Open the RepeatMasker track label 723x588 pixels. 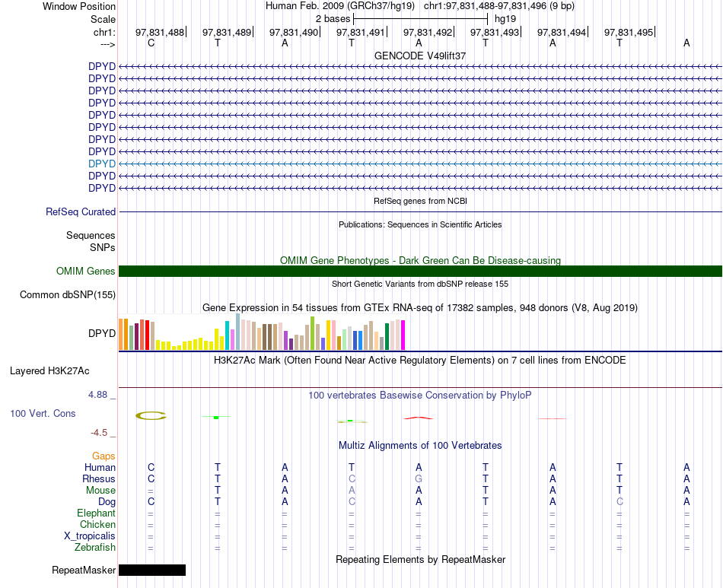pyautogui.click(x=84, y=570)
